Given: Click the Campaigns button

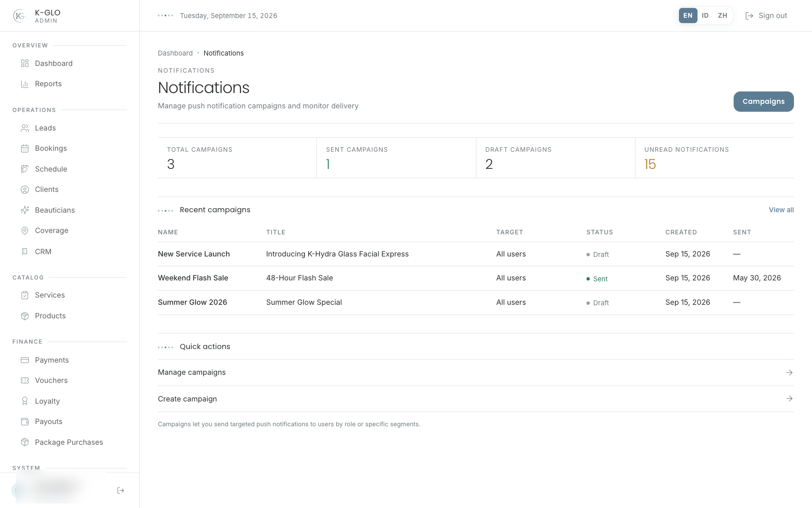Looking at the screenshot, I should click(x=763, y=102).
